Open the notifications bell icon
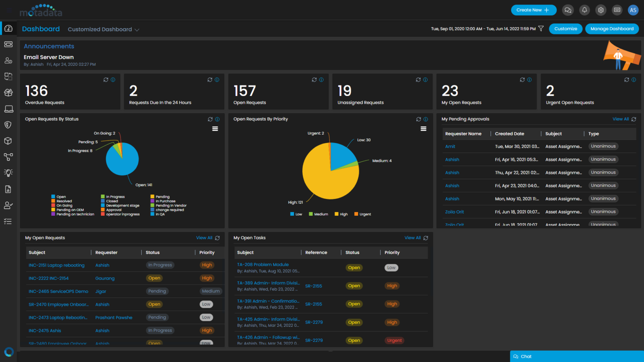Image resolution: width=644 pixels, height=362 pixels. pyautogui.click(x=584, y=10)
